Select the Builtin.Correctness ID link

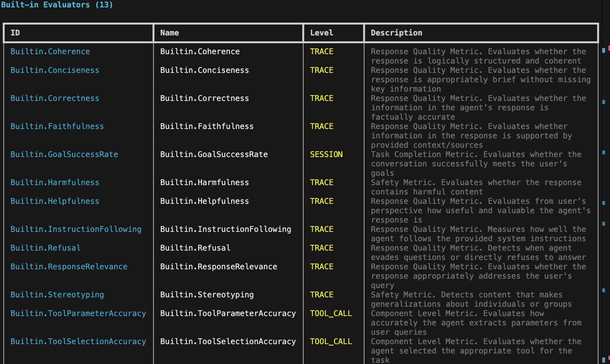coord(55,98)
